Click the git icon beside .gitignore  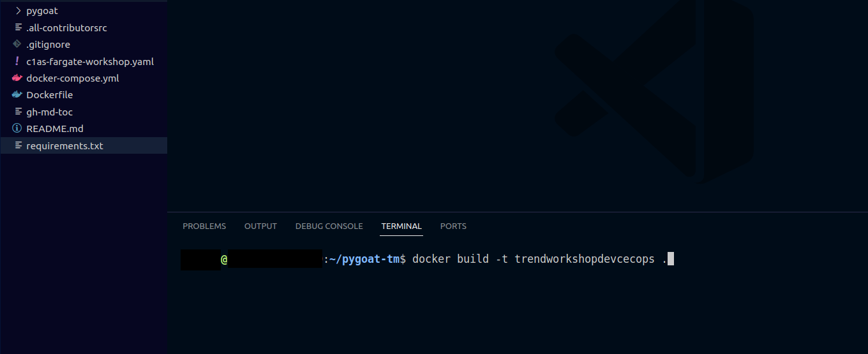(x=17, y=45)
